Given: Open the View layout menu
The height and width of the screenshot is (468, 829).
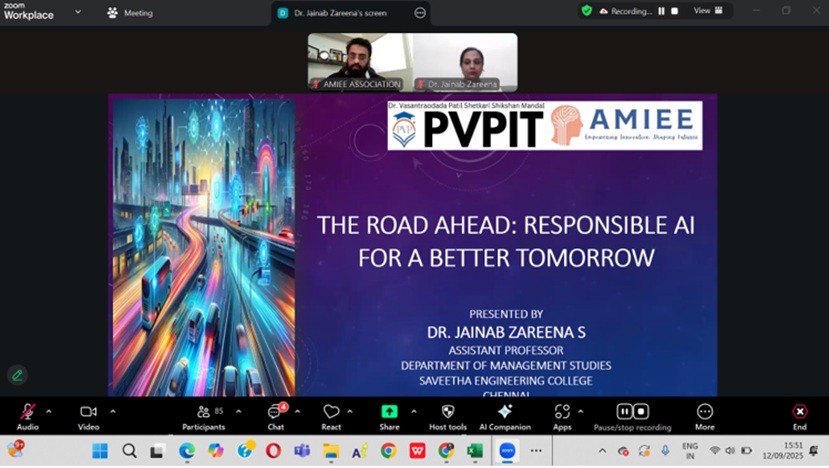Looking at the screenshot, I should [706, 11].
